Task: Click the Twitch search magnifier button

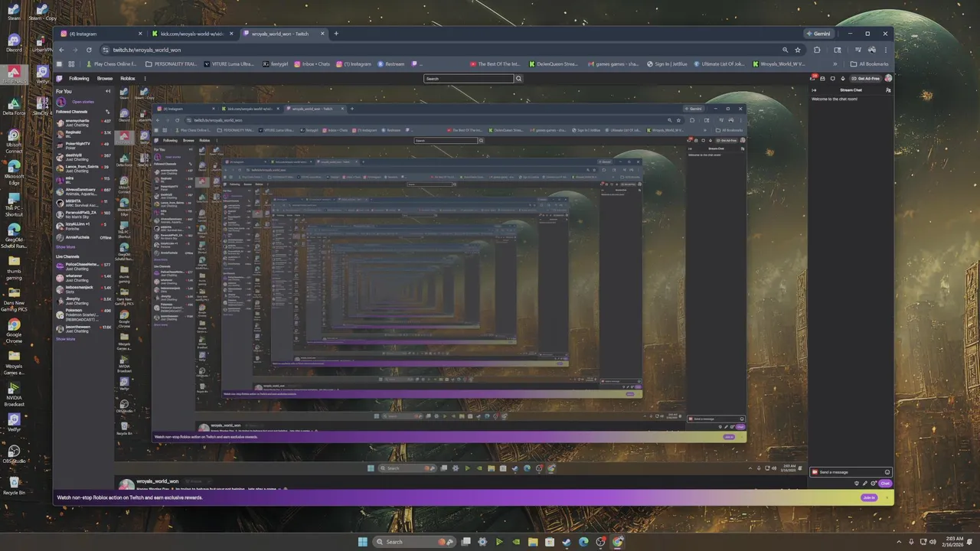Action: pyautogui.click(x=518, y=78)
